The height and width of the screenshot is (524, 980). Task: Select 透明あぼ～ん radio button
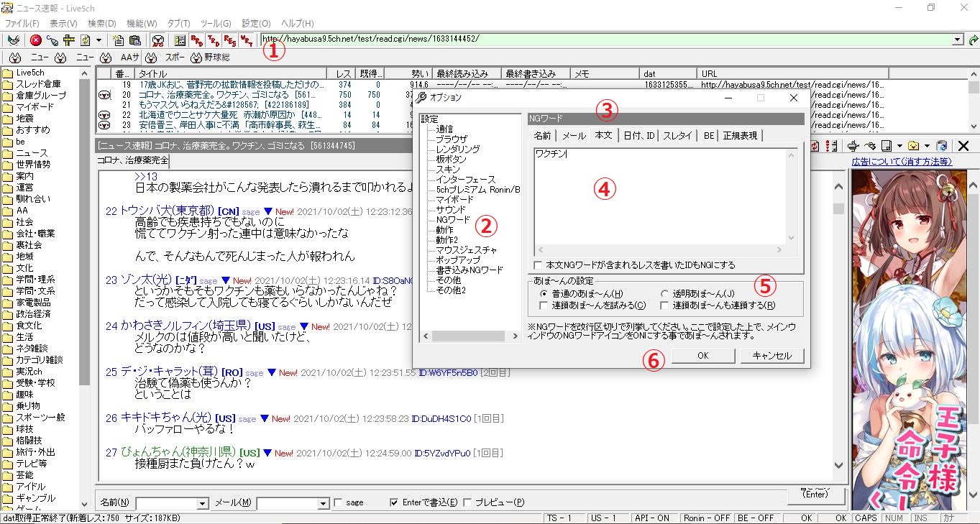[x=664, y=294]
